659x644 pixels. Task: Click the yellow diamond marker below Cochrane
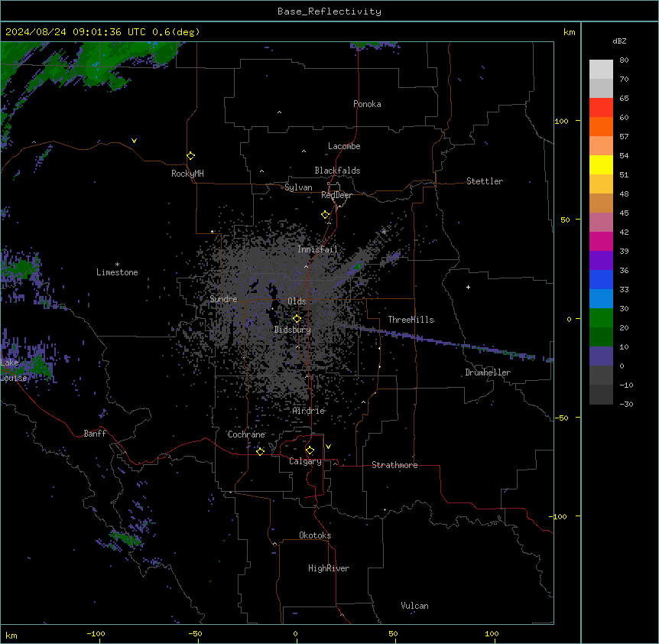click(260, 451)
